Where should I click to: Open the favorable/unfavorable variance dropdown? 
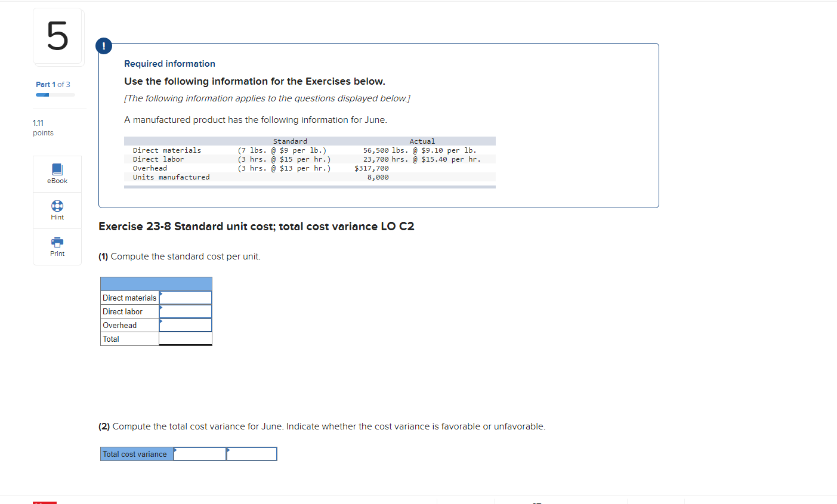(252, 454)
